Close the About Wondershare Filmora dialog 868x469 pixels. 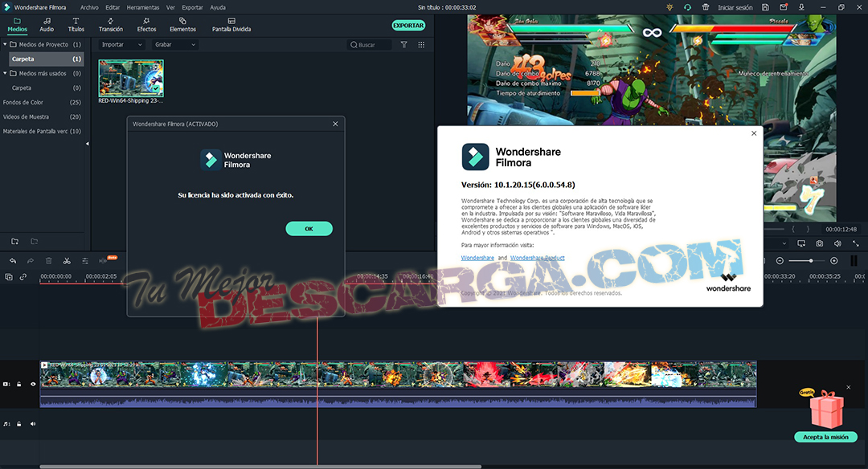[x=753, y=133]
